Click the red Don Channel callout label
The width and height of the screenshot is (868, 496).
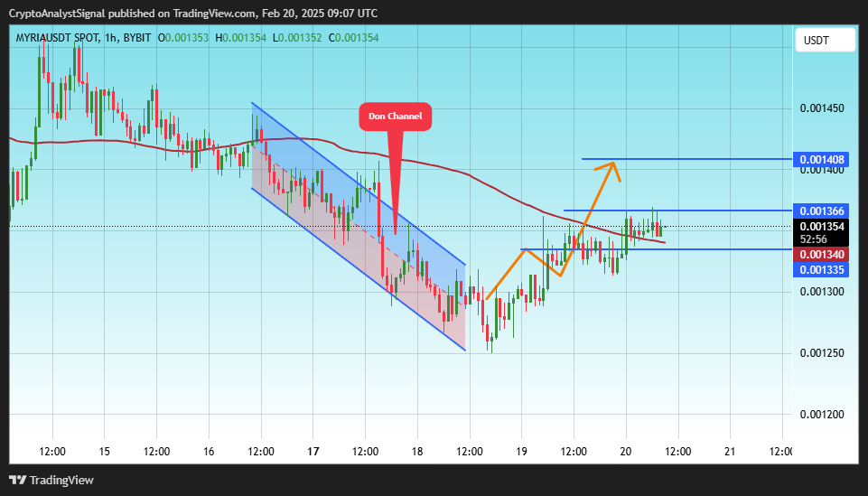tap(396, 117)
